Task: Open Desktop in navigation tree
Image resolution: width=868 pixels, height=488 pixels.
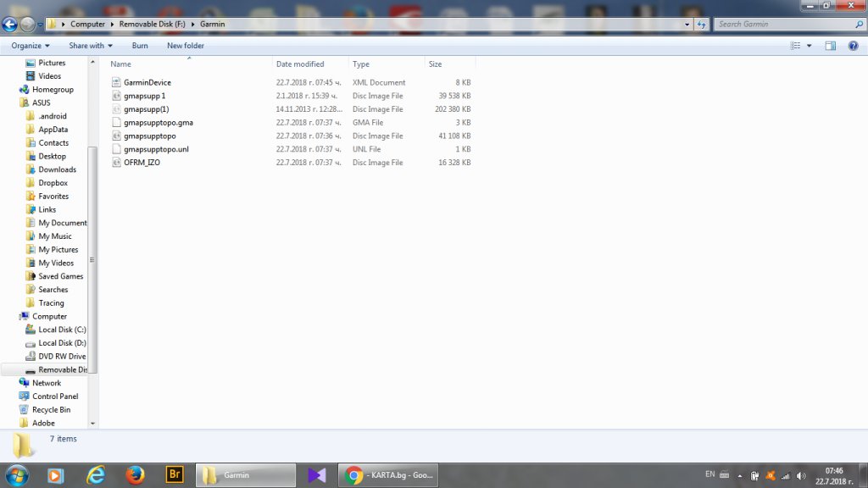Action: pyautogui.click(x=52, y=156)
